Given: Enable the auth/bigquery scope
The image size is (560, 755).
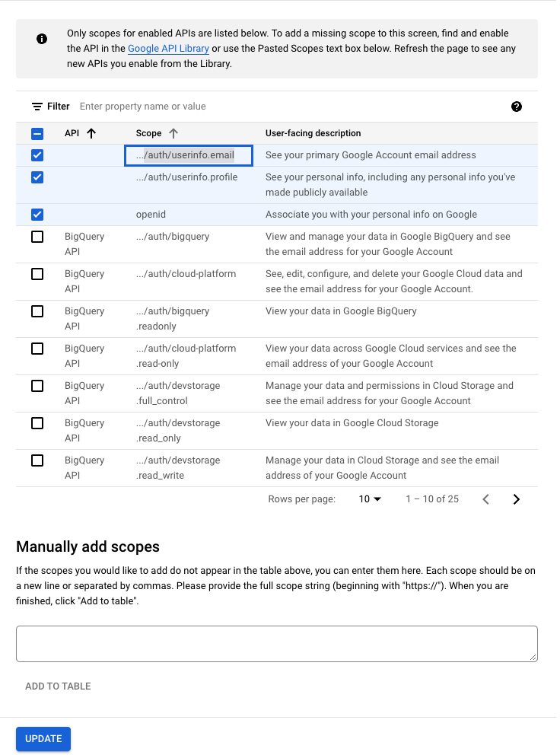Looking at the screenshot, I should tap(37, 237).
